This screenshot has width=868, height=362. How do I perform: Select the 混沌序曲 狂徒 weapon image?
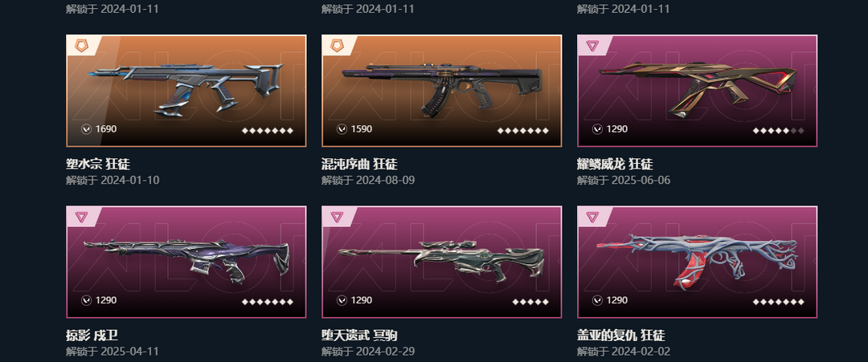click(442, 90)
